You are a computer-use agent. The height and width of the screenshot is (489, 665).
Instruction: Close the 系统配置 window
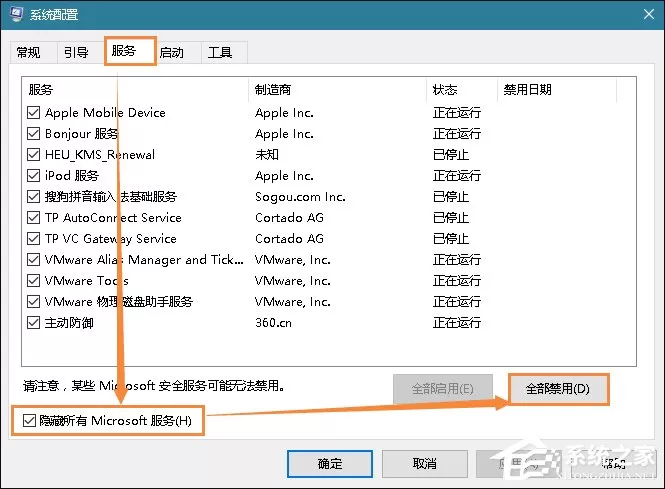(648, 14)
